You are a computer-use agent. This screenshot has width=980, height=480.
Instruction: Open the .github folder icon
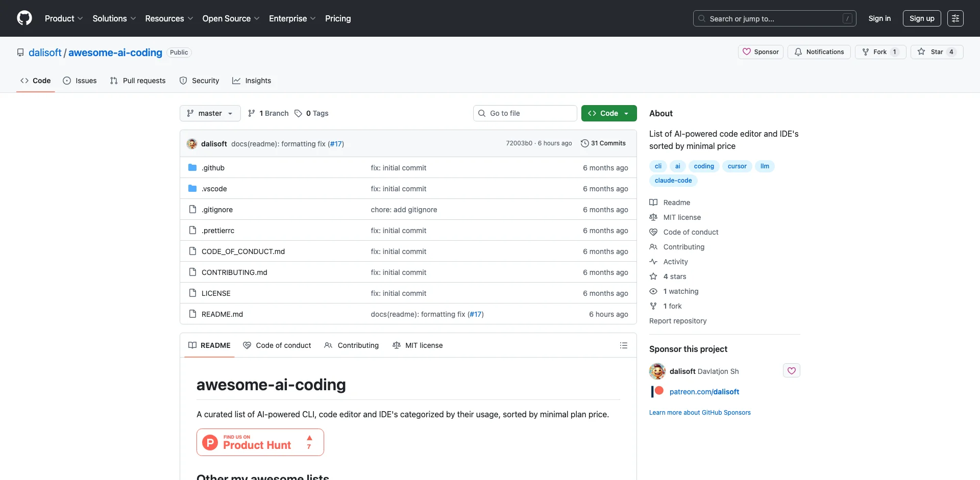[x=192, y=167]
